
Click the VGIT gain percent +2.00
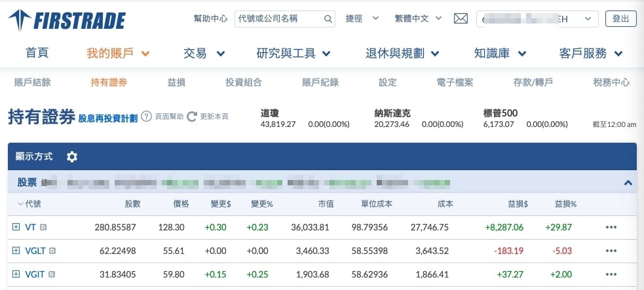tap(561, 274)
